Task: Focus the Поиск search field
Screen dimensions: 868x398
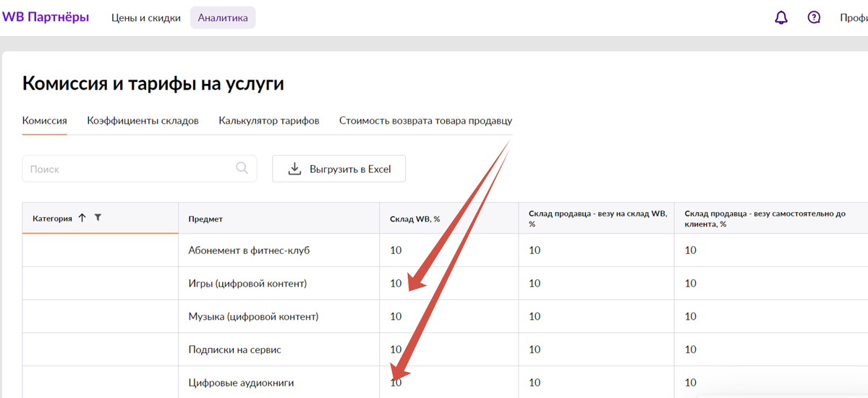Action: (x=140, y=169)
